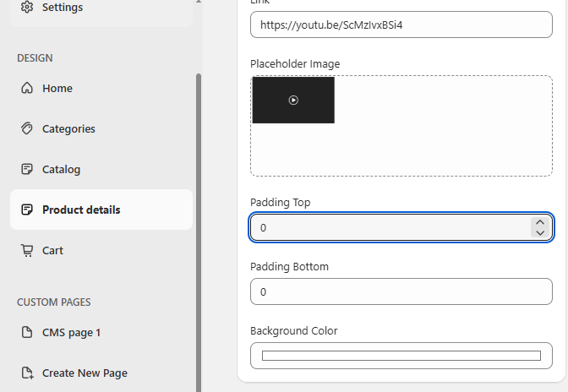The height and width of the screenshot is (392, 568).
Task: Open the Categories design page
Action: coord(101,128)
